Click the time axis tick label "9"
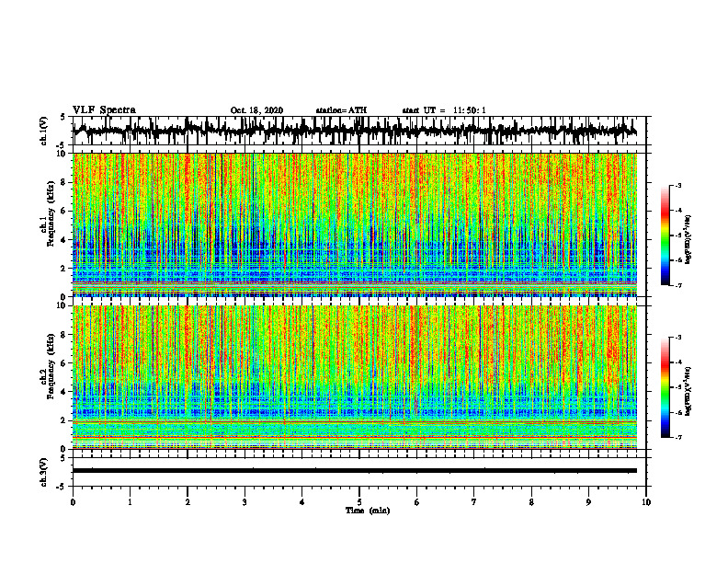Screen dimensions: 728x563 point(588,502)
